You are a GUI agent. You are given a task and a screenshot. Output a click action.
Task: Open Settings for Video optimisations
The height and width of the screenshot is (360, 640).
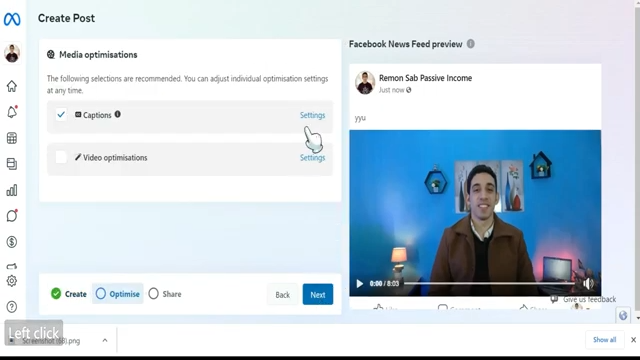(x=312, y=158)
